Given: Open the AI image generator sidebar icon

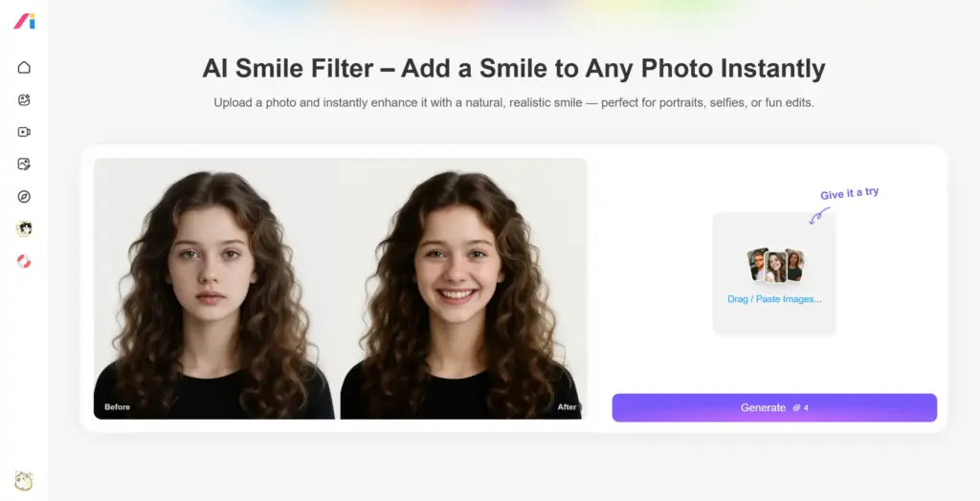Looking at the screenshot, I should point(24,100).
